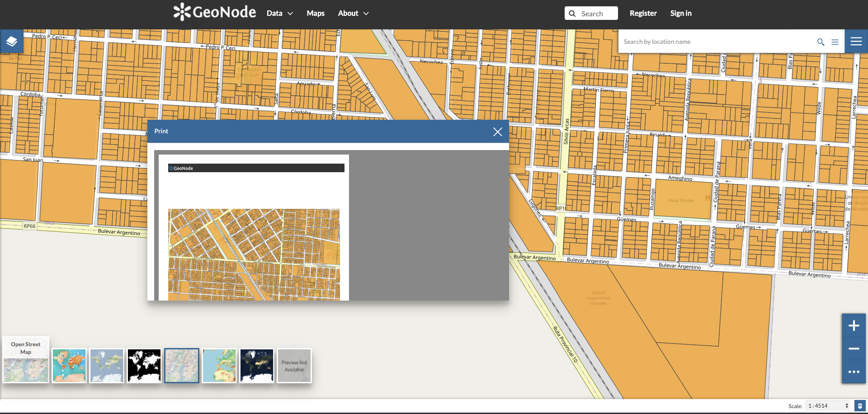Zoom out with the minus button
This screenshot has height=414, width=868.
pos(854,348)
